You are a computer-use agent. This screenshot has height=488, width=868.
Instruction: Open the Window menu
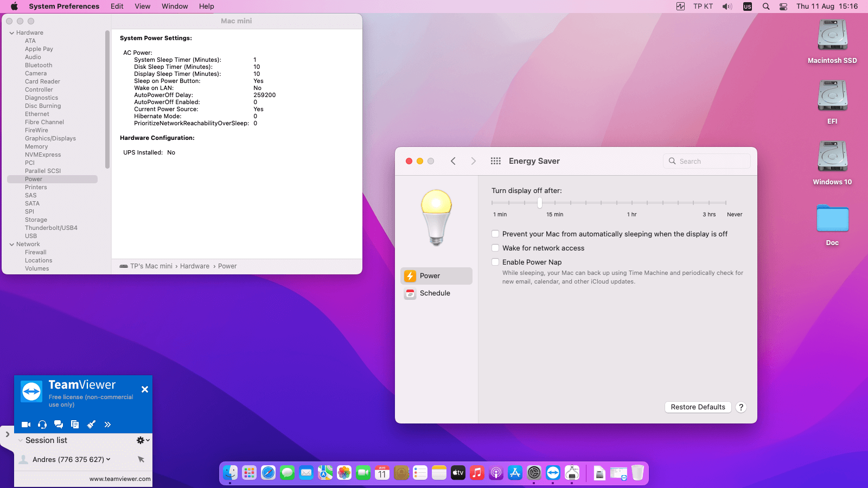coord(175,7)
